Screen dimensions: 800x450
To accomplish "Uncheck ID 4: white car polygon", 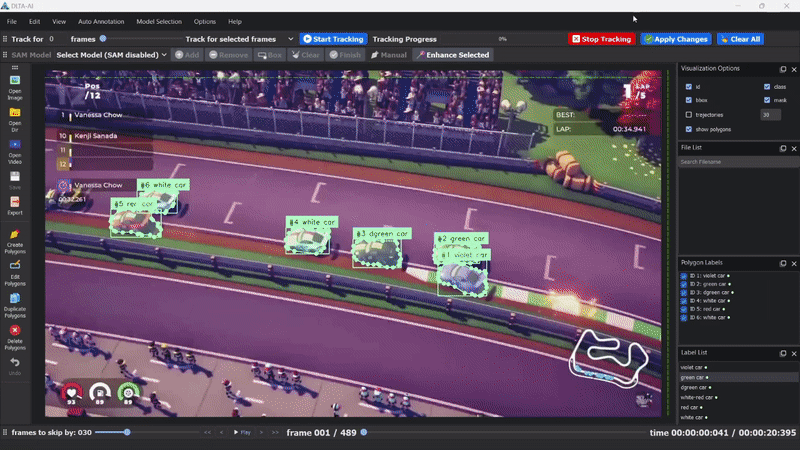I will pyautogui.click(x=684, y=301).
